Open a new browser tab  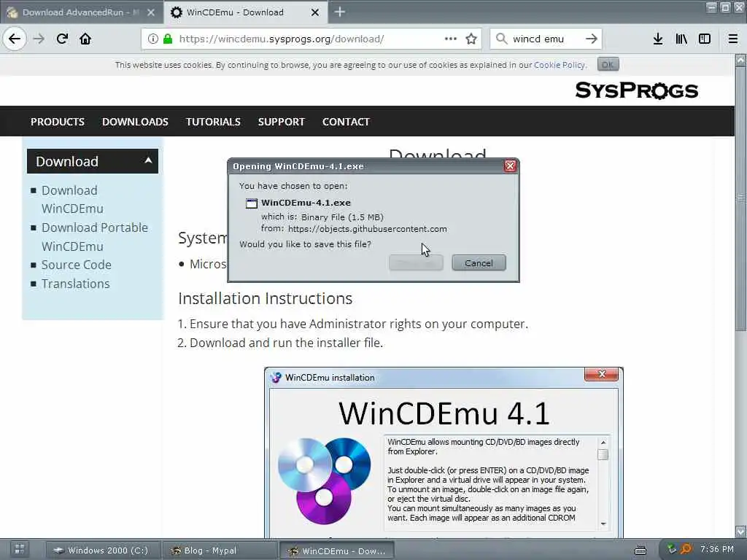point(340,12)
